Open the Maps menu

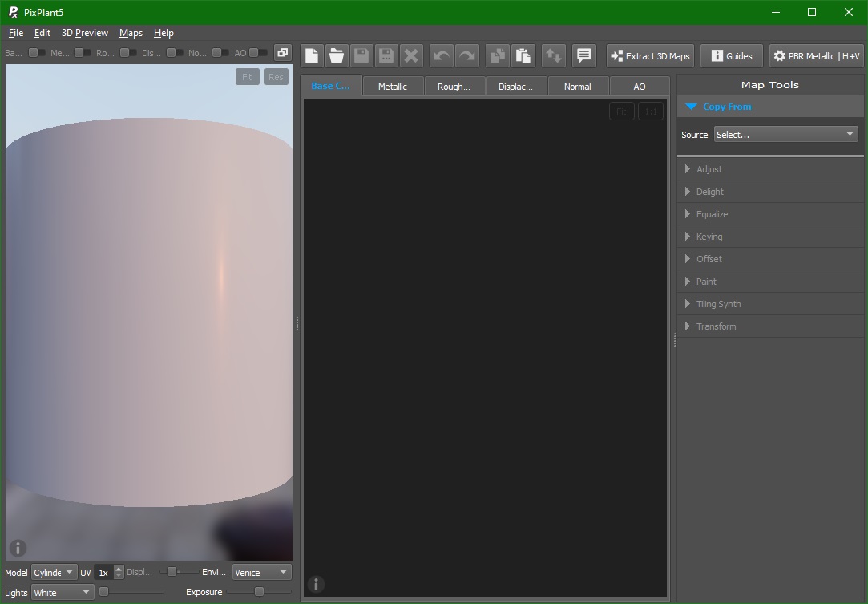[131, 33]
